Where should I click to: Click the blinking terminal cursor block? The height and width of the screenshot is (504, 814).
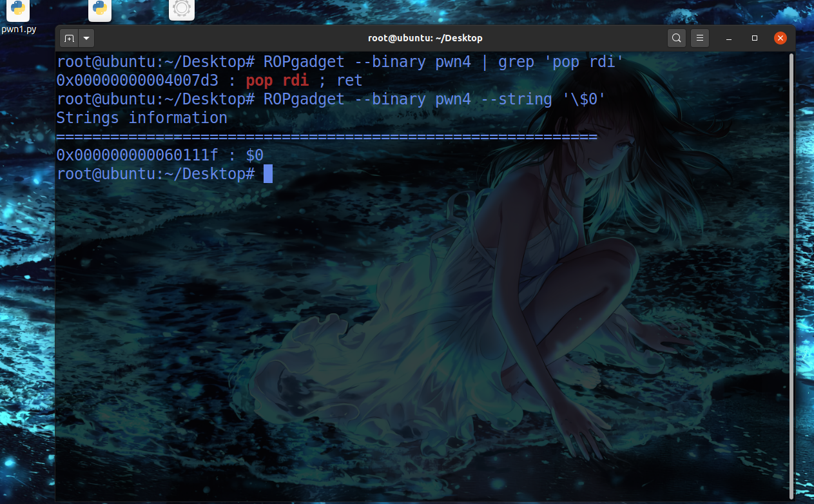268,173
